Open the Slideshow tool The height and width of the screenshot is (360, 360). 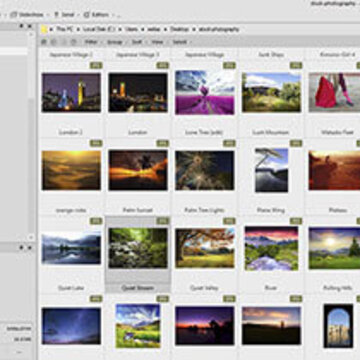[x=27, y=15]
